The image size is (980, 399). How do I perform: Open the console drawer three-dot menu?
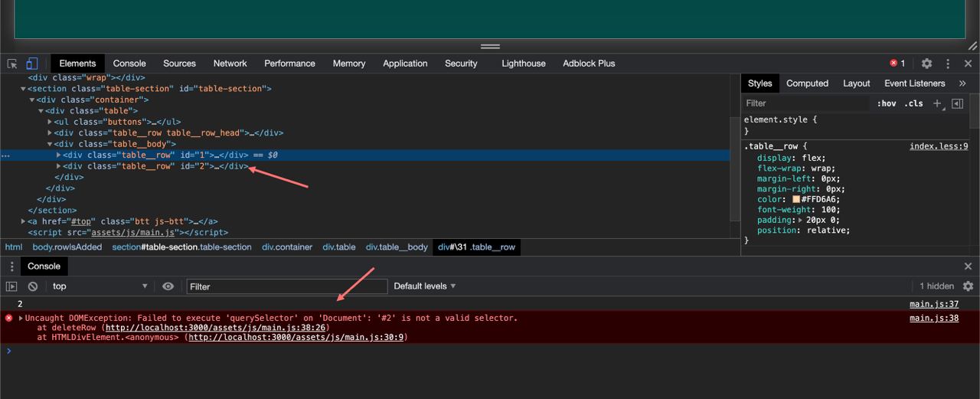(11, 267)
